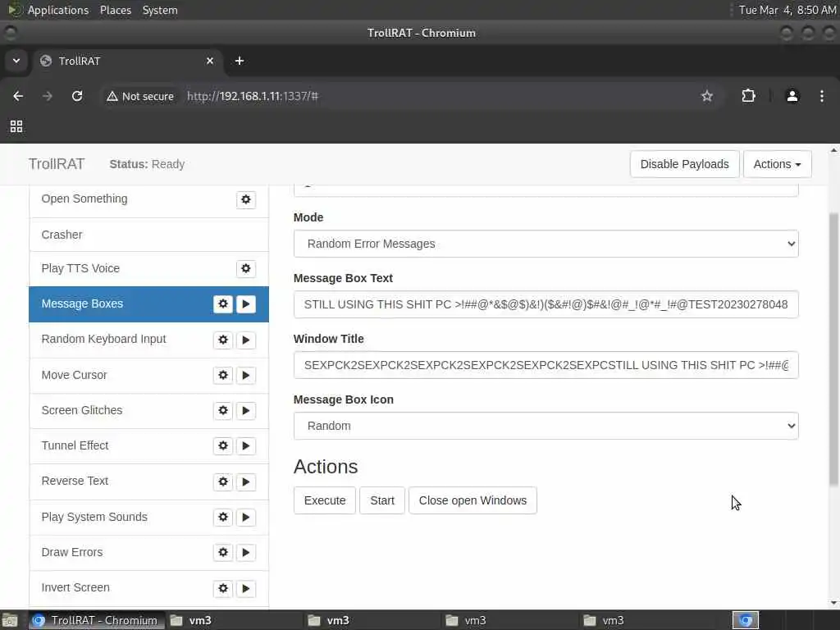Open Chromium three-dot menu
Screen dimensions: 840x630
click(822, 96)
